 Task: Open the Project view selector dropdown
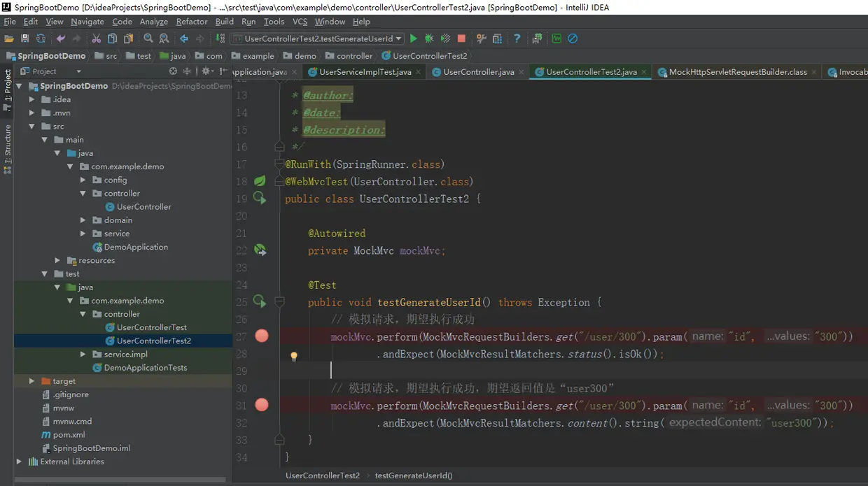[x=51, y=71]
